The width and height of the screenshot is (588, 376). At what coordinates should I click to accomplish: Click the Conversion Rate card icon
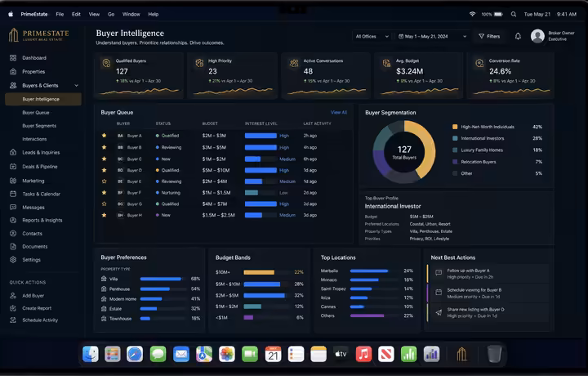(479, 63)
